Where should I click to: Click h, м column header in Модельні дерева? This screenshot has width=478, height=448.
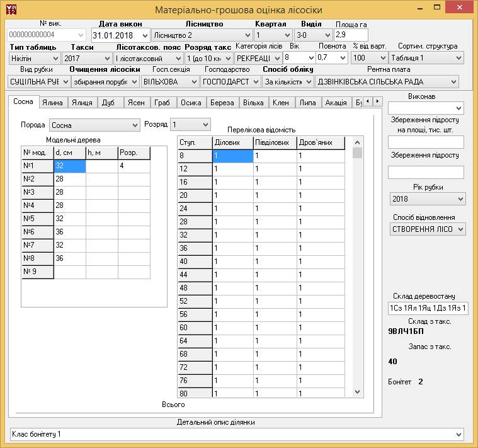click(102, 152)
